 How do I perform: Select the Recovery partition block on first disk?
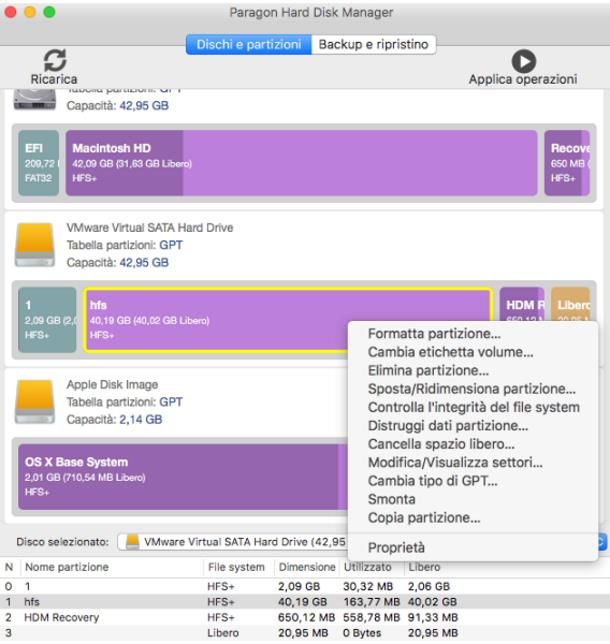[x=567, y=163]
